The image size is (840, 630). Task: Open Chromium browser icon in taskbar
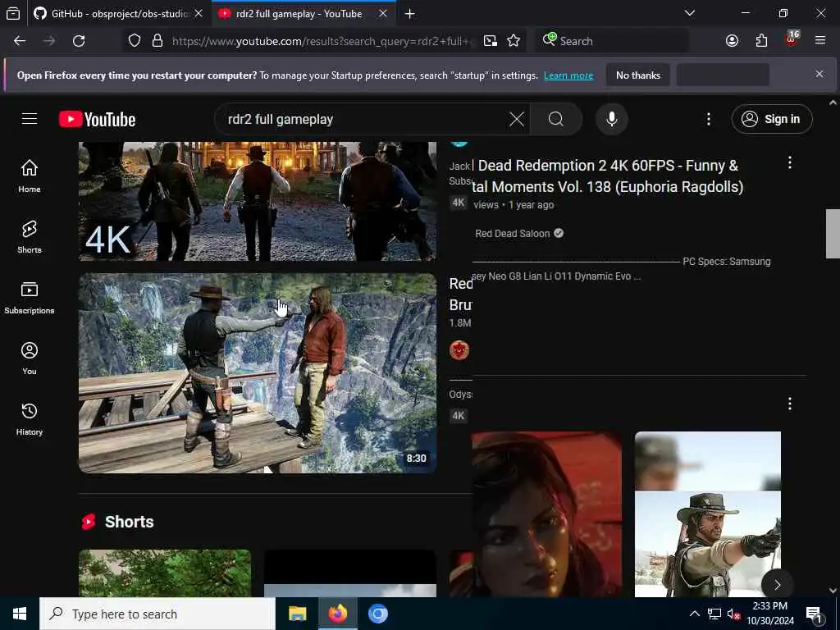pyautogui.click(x=377, y=614)
